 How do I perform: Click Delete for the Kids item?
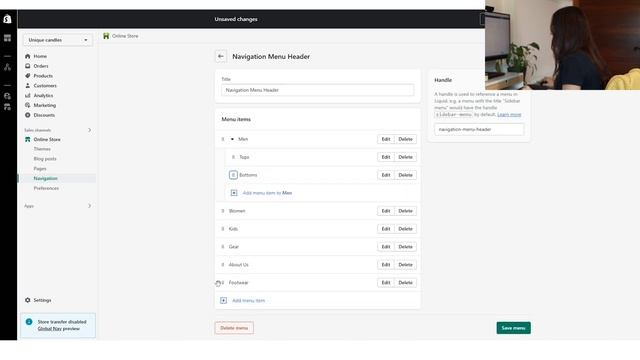pyautogui.click(x=405, y=229)
